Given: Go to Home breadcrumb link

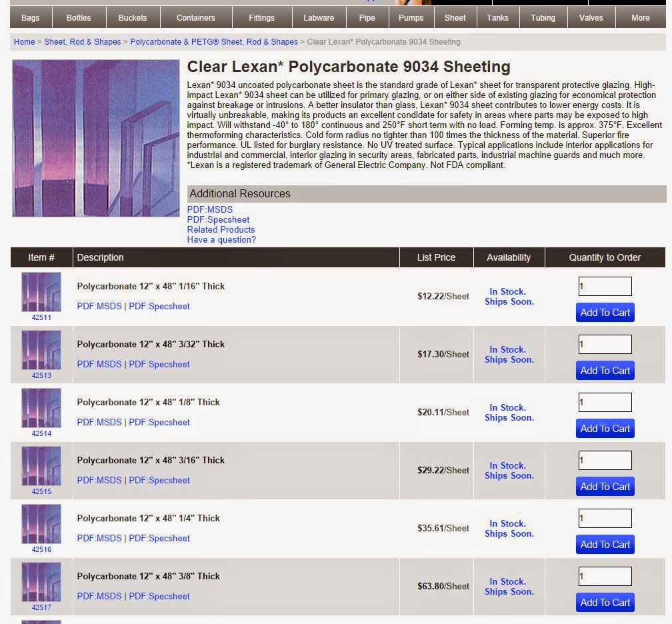Looking at the screenshot, I should (x=25, y=41).
